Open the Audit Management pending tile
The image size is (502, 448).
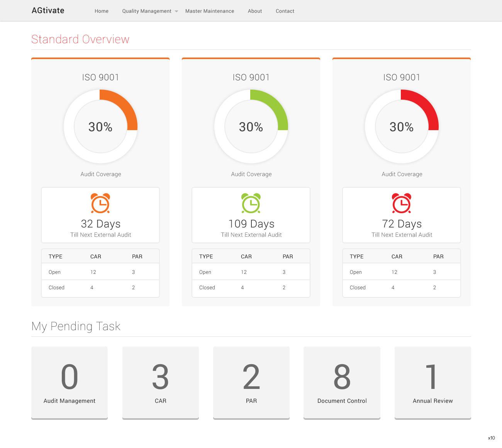70,383
